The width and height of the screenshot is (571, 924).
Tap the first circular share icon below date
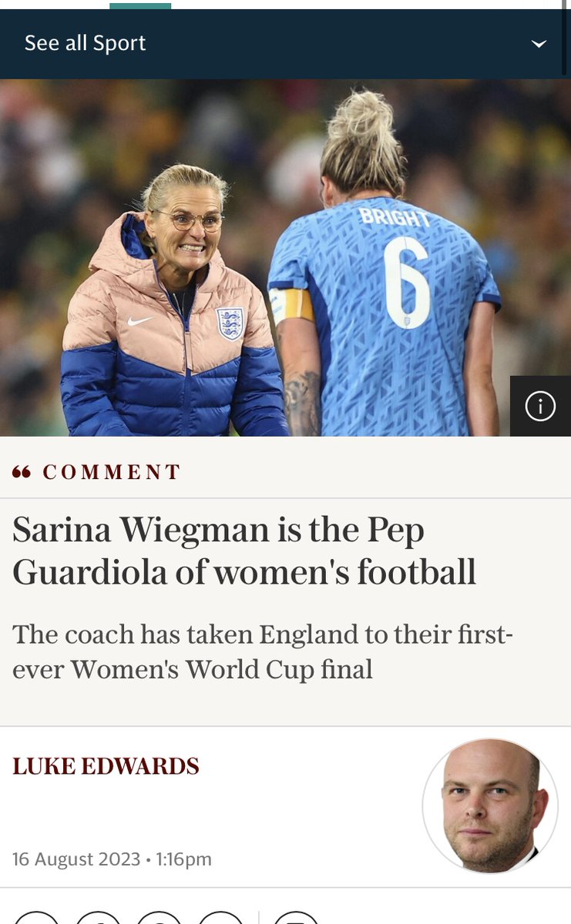(x=36, y=918)
